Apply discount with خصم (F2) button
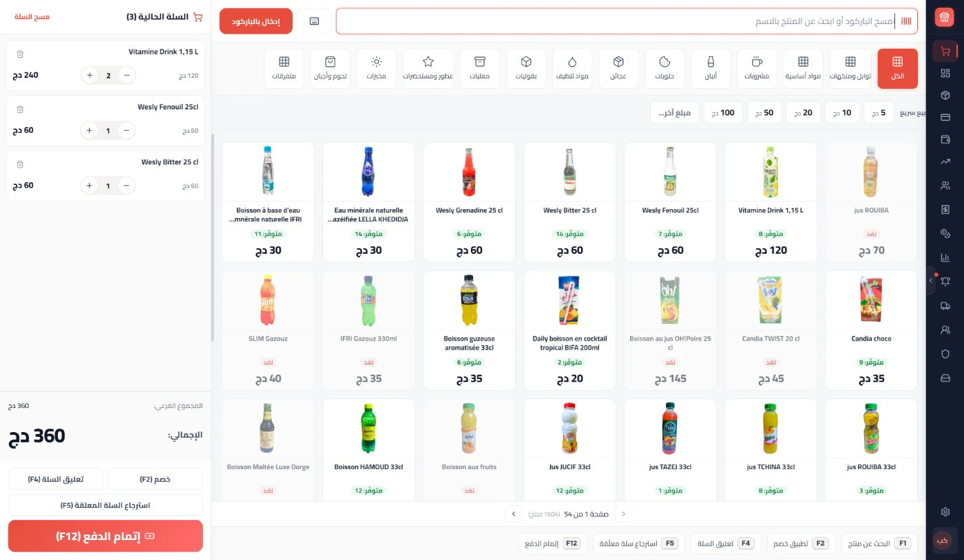964x560 pixels. click(x=155, y=479)
